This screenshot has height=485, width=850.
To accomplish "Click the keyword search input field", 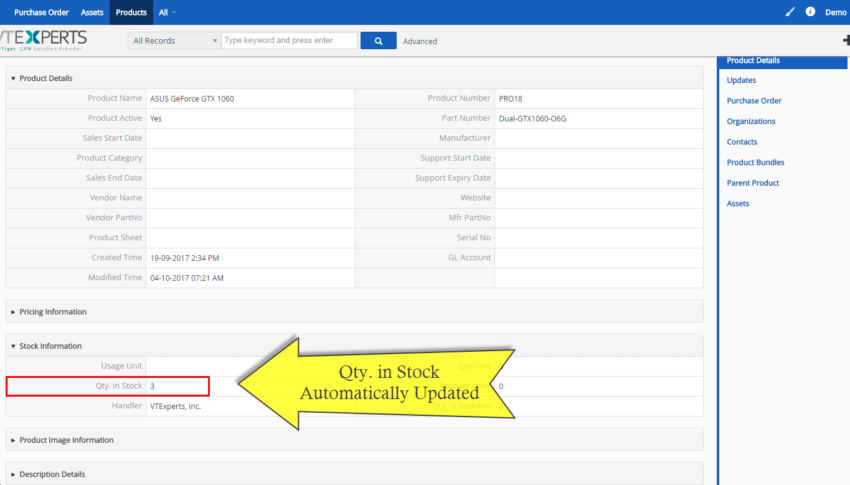I will (289, 41).
